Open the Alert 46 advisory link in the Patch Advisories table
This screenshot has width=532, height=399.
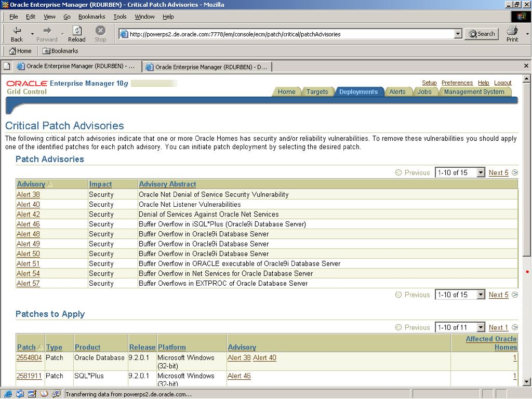tap(28, 224)
